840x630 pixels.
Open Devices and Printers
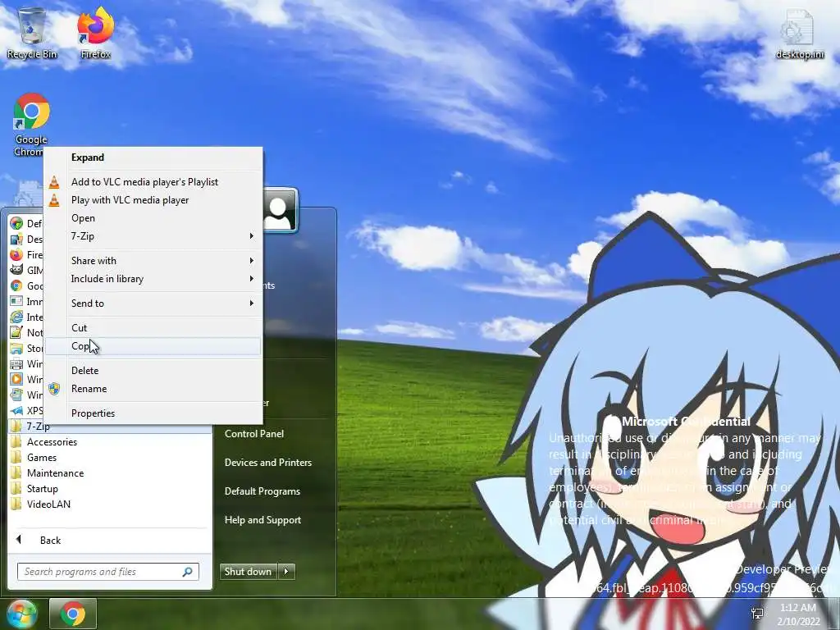coord(268,463)
